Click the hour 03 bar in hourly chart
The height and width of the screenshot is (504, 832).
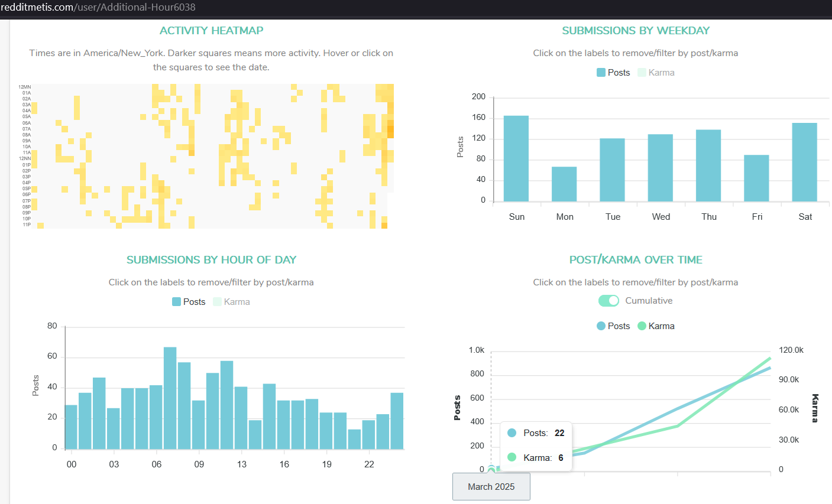pos(114,429)
